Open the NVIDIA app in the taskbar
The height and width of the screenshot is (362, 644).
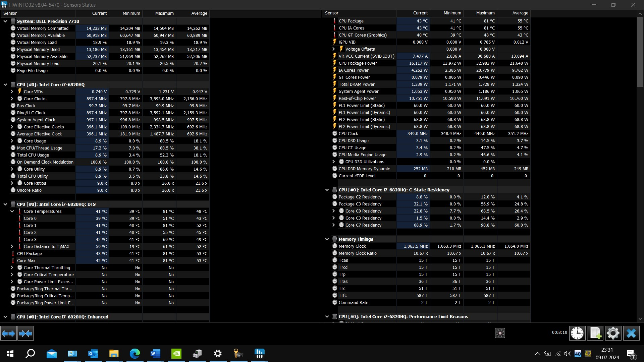click(176, 354)
